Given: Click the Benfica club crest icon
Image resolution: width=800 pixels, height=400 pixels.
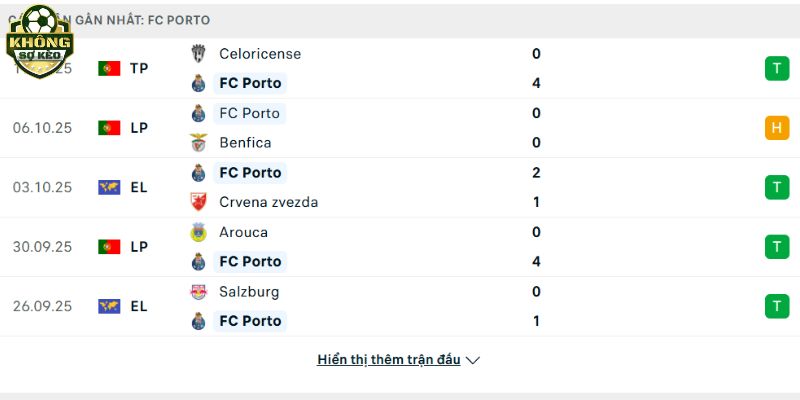Looking at the screenshot, I should pos(198,142).
